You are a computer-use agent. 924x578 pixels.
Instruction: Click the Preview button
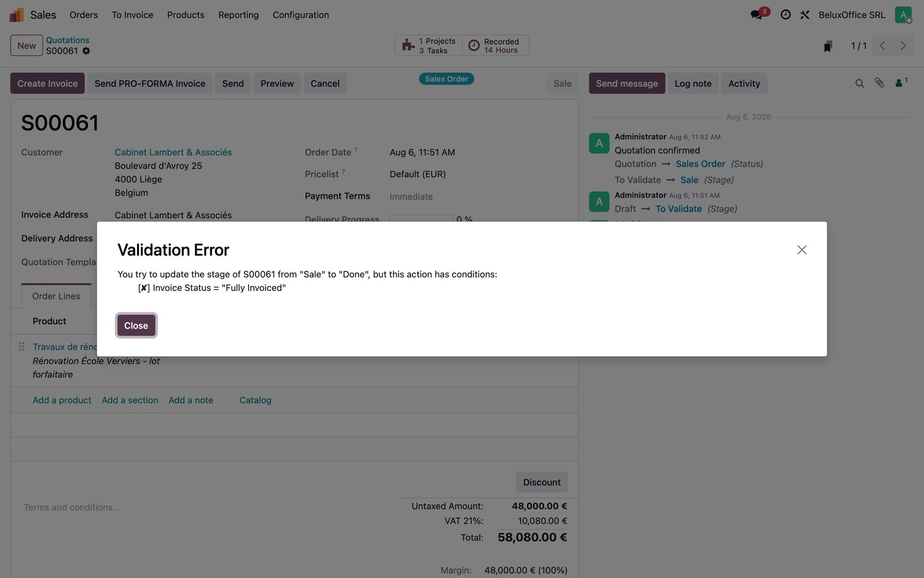coord(277,83)
